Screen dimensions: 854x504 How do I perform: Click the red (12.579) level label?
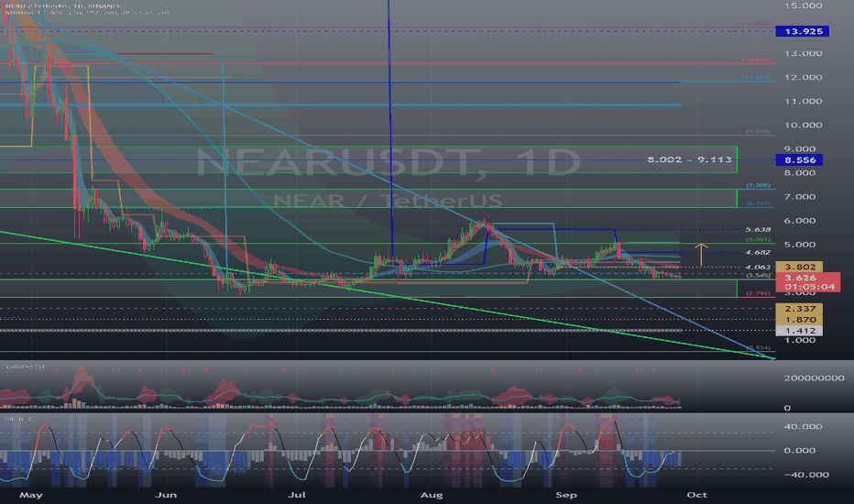pos(757,59)
